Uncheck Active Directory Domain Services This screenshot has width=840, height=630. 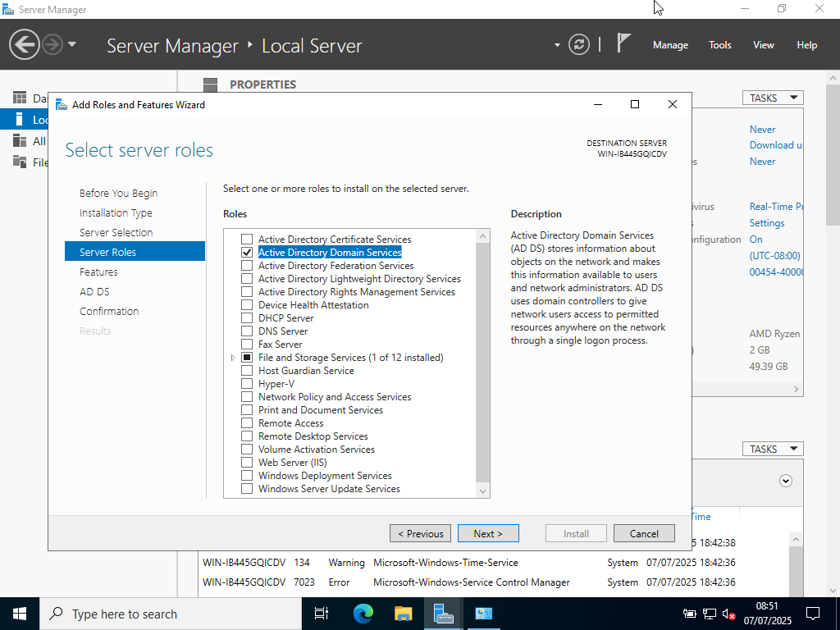click(247, 253)
